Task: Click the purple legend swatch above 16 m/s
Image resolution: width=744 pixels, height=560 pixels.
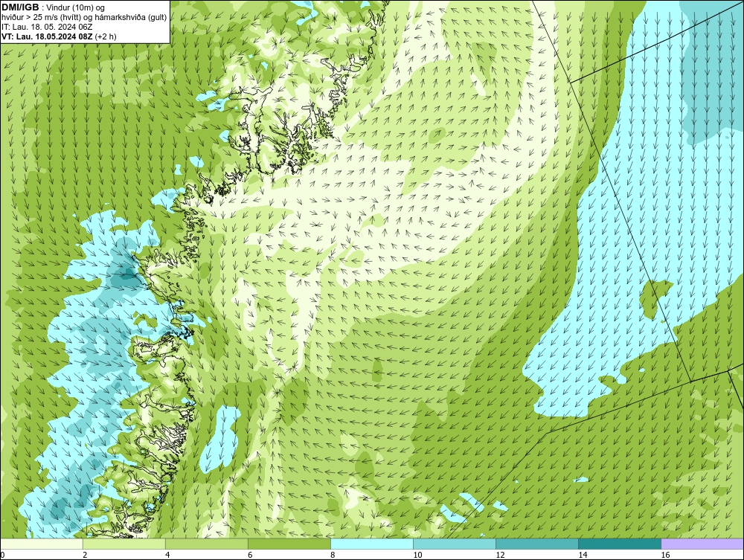Action: point(702,544)
